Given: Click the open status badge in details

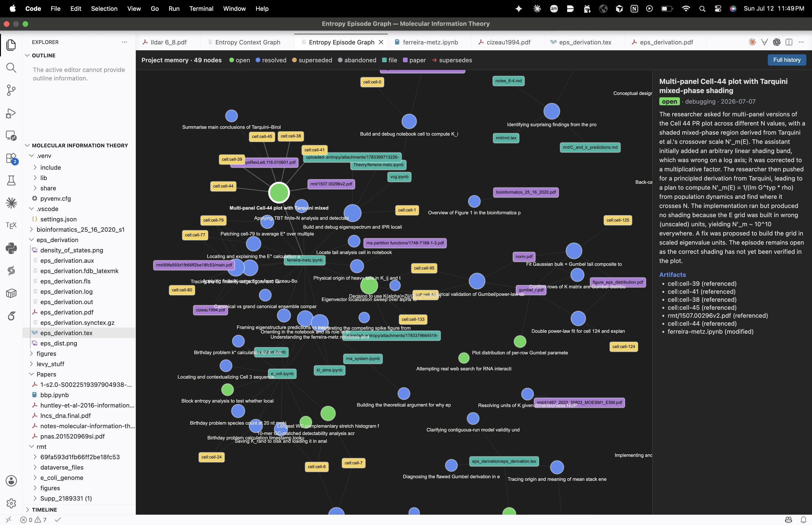Looking at the screenshot, I should point(669,102).
